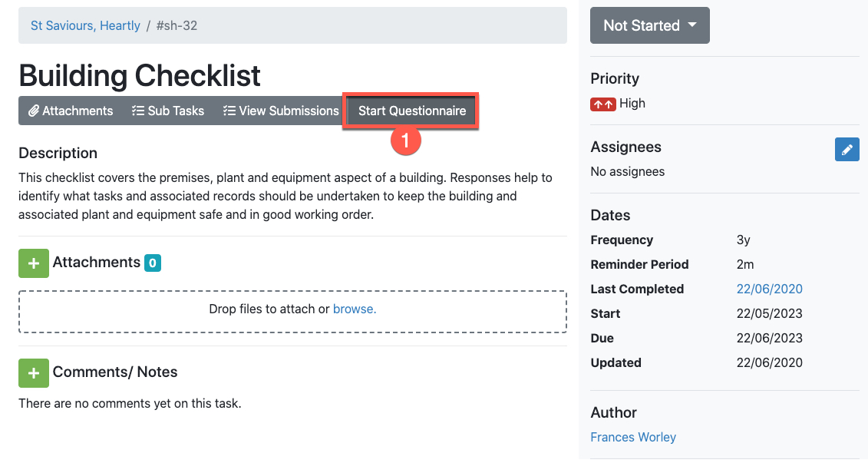The image size is (868, 463).
Task: Click the pencil edit icon beside Assignees
Action: [847, 149]
